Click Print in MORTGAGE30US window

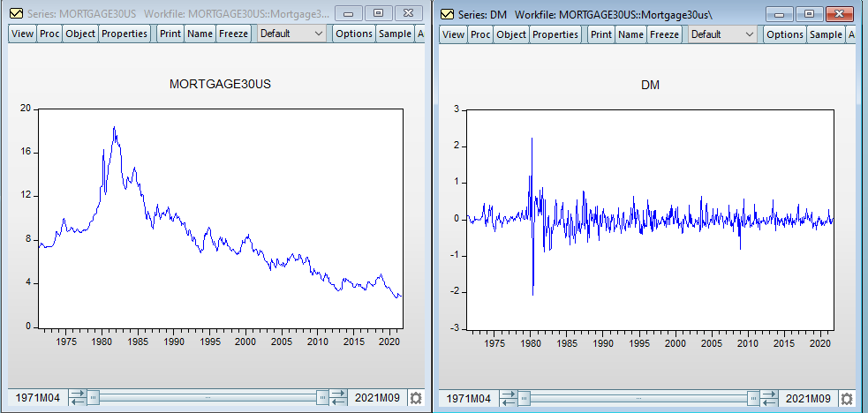pos(170,34)
